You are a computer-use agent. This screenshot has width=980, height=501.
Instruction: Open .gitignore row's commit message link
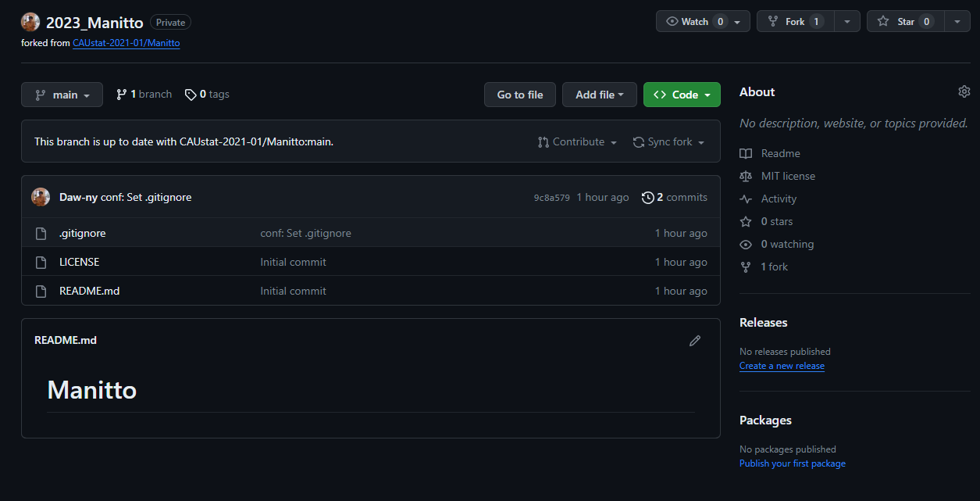[x=305, y=233]
